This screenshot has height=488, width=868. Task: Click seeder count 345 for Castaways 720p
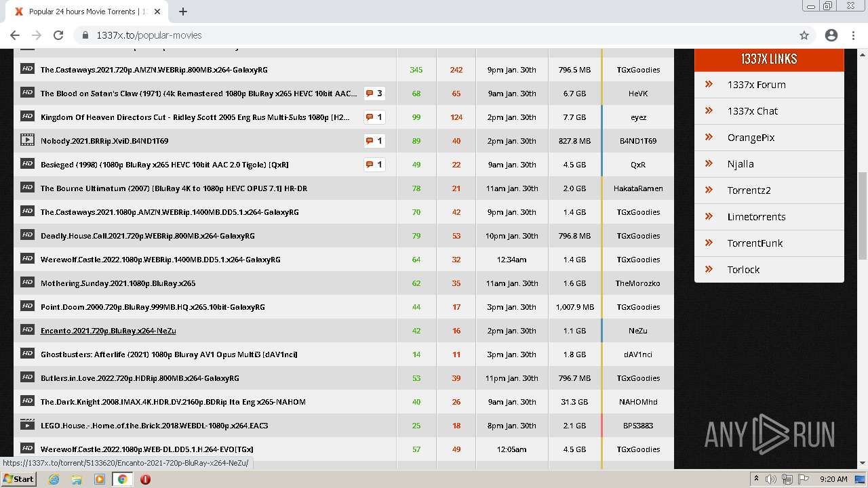pos(416,70)
